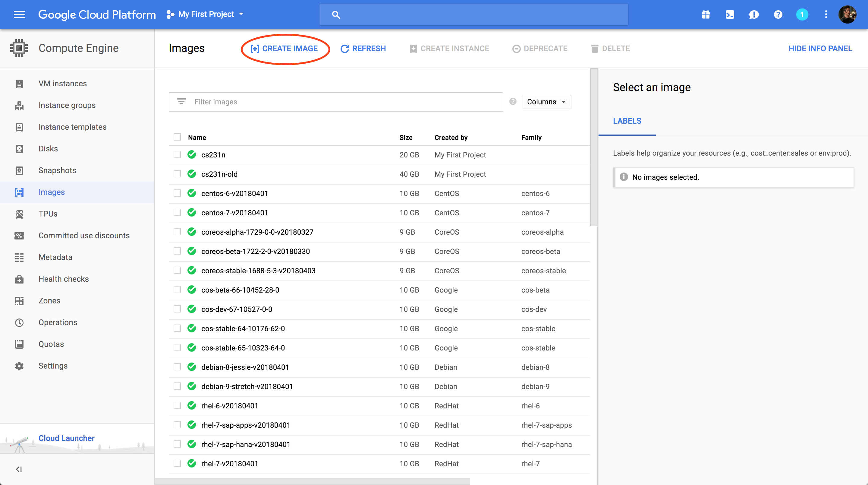Open the three-dot utilities menu
The image size is (868, 485).
826,14
